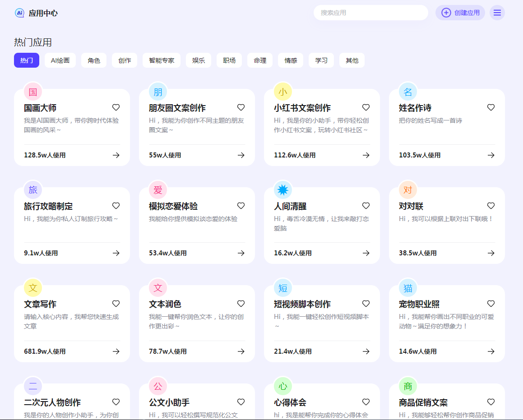Click the 心得体会 app title

click(x=290, y=402)
